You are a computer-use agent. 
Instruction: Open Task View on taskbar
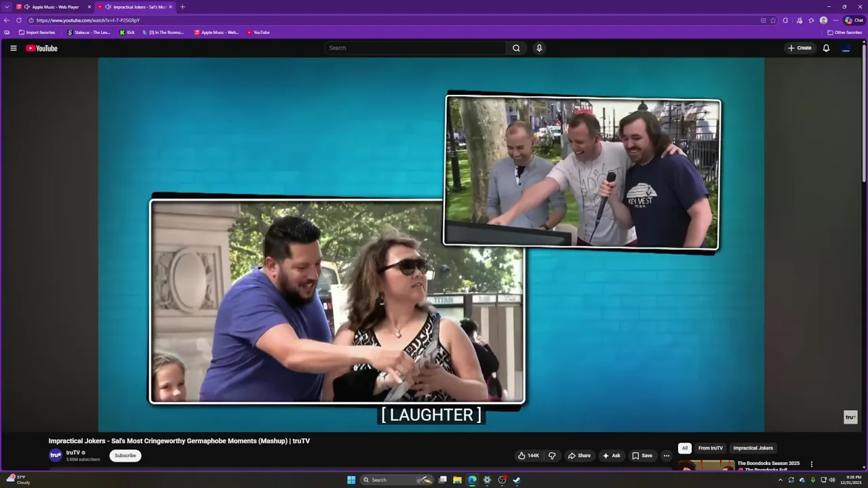click(x=443, y=480)
